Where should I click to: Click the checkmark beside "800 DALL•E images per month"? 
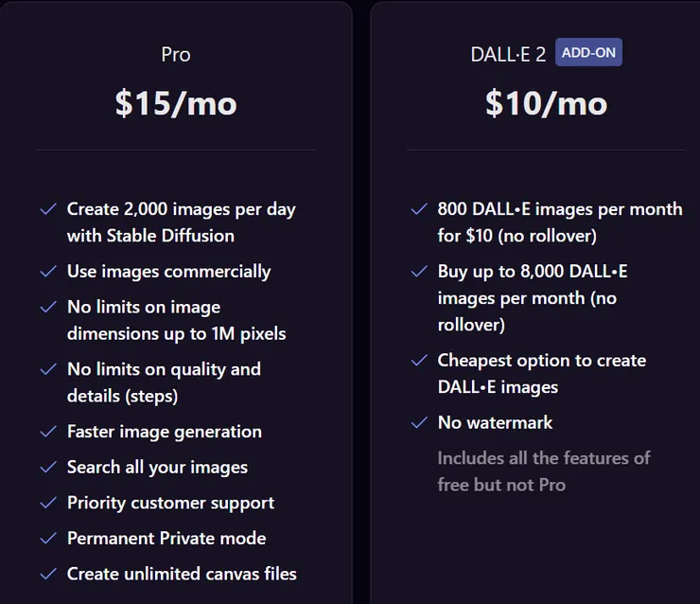click(x=419, y=209)
